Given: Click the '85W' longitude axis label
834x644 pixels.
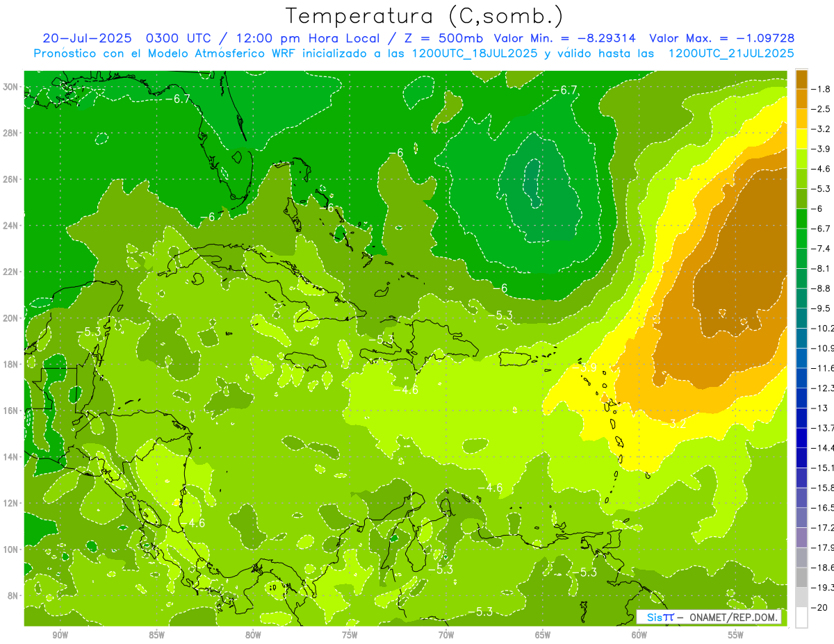Looking at the screenshot, I should pos(156,635).
